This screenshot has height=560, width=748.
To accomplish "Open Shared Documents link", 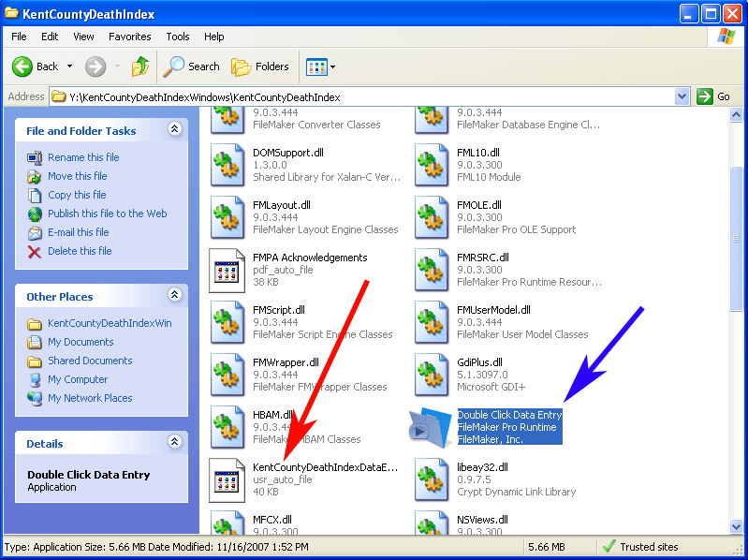I will pyautogui.click(x=90, y=361).
